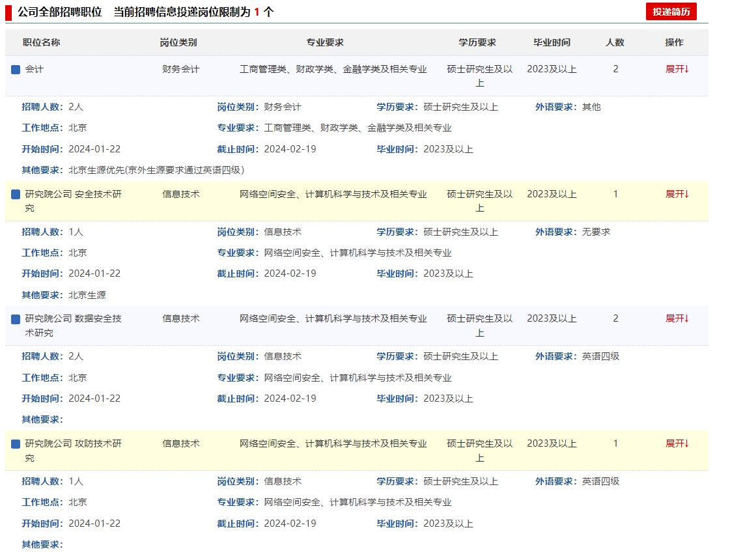
Task: Check the box for 数据安全技术研究 position
Action: [x=16, y=319]
